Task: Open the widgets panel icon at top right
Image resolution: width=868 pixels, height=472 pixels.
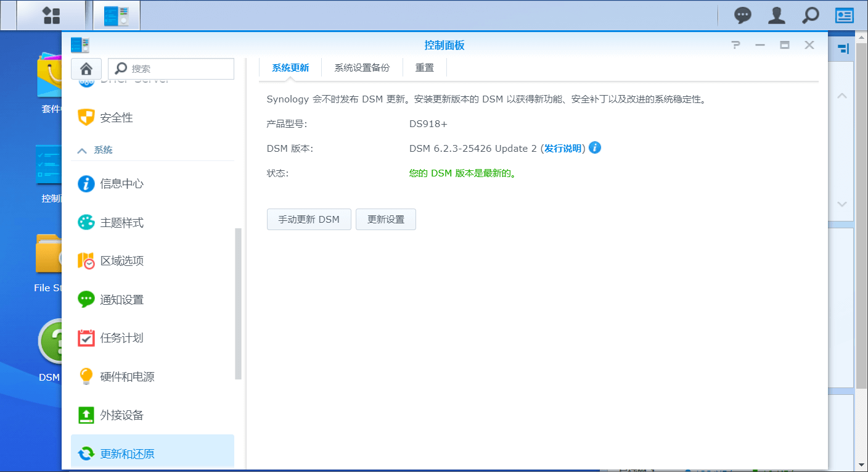Action: 844,15
